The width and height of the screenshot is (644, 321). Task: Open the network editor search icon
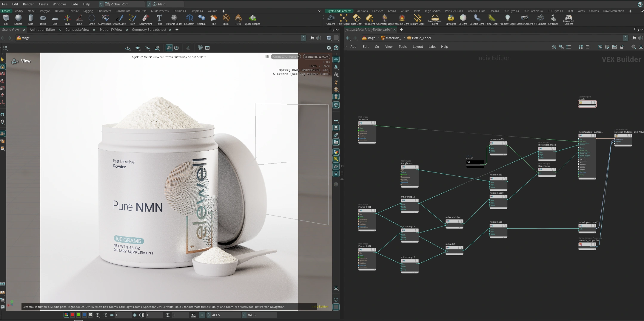(634, 47)
